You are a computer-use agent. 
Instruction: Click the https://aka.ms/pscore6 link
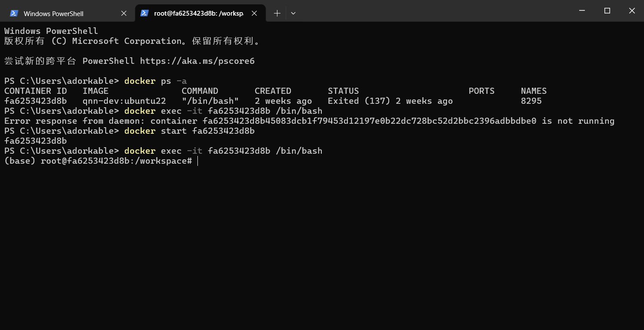click(197, 61)
